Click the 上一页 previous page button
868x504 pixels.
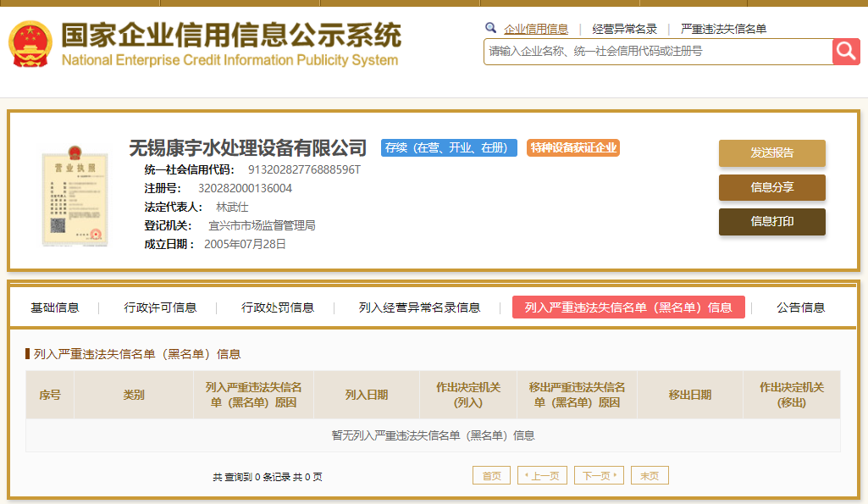[x=543, y=476]
